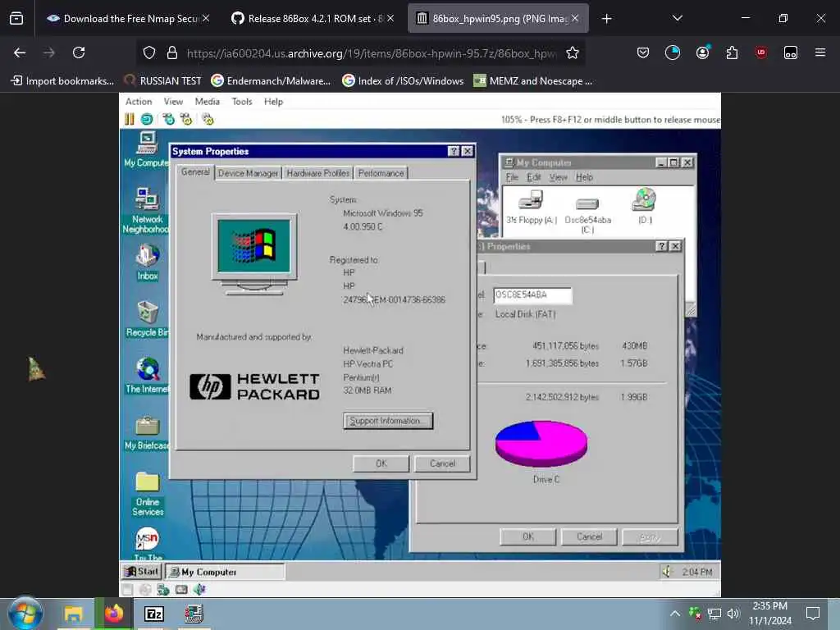Click the 86Box hard reset icon
Screen dimensions: 840x630
(147, 119)
